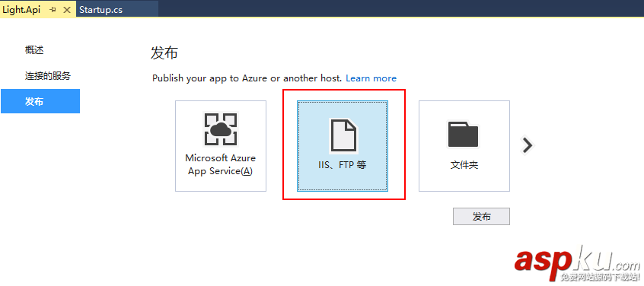Select the 发布 sidebar item

pos(40,101)
